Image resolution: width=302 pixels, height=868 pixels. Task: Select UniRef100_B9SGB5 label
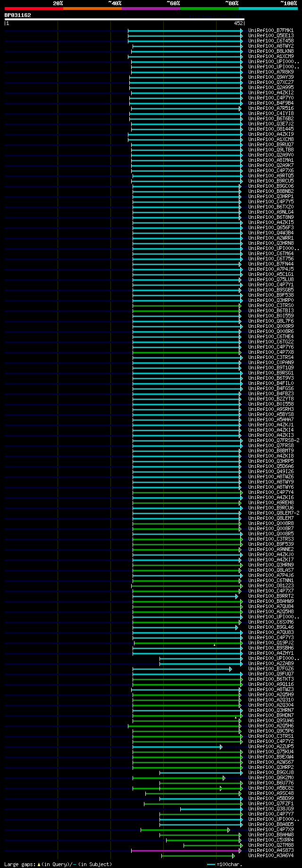[x=271, y=290]
